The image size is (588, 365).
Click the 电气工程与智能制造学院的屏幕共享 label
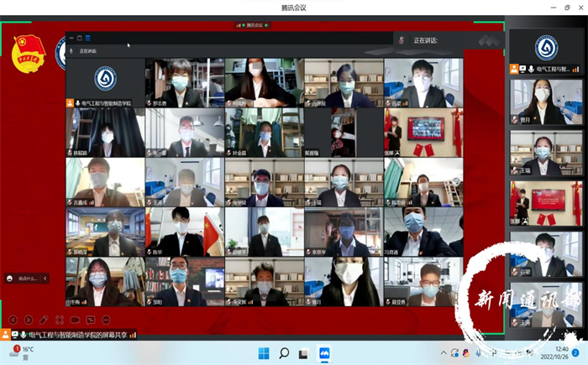pos(78,335)
